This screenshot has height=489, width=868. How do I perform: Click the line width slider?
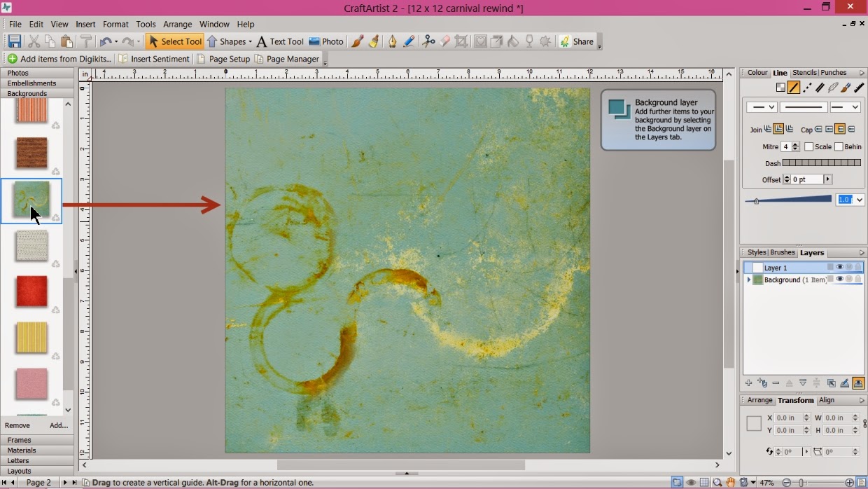coord(788,200)
